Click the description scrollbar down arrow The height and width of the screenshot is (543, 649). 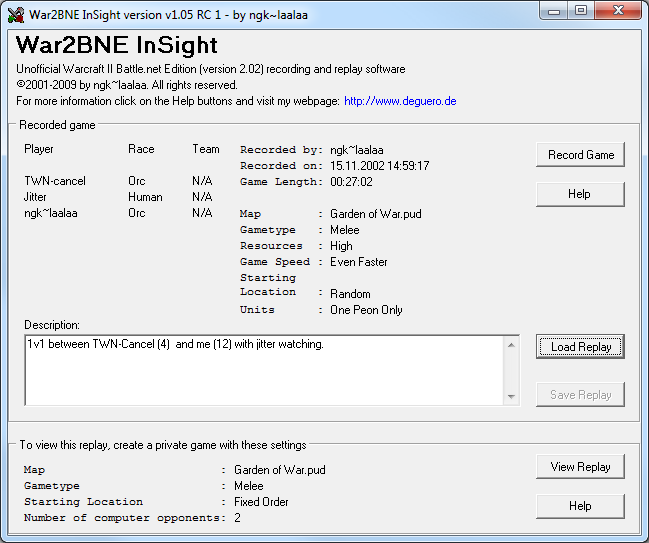click(x=512, y=396)
